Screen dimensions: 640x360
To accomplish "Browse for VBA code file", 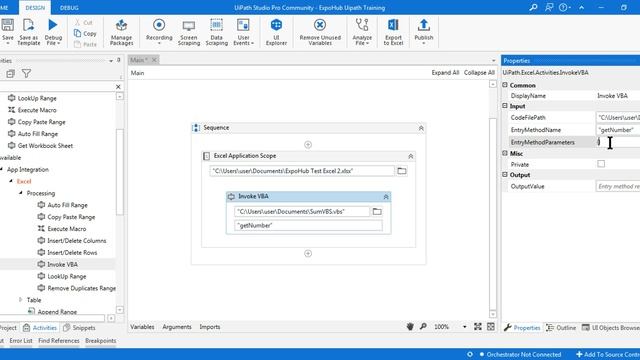I will click(x=377, y=211).
